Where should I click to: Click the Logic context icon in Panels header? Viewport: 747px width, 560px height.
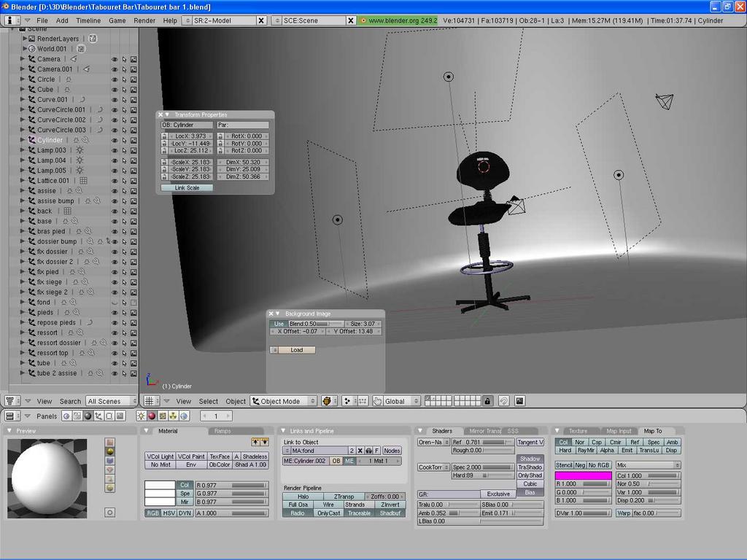(66, 416)
